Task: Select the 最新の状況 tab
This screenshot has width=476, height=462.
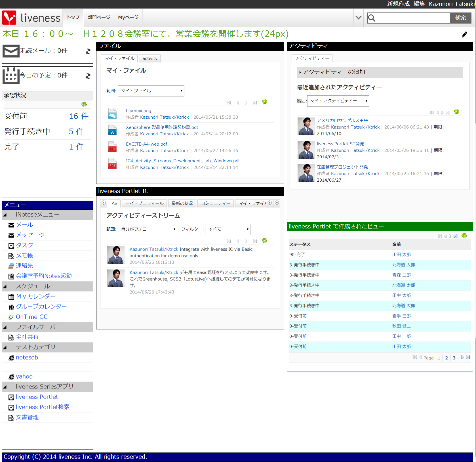Action: point(182,203)
